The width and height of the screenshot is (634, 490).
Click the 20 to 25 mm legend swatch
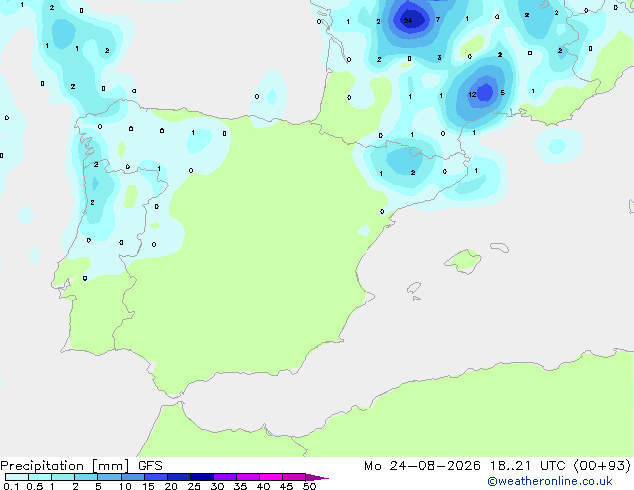click(x=179, y=477)
